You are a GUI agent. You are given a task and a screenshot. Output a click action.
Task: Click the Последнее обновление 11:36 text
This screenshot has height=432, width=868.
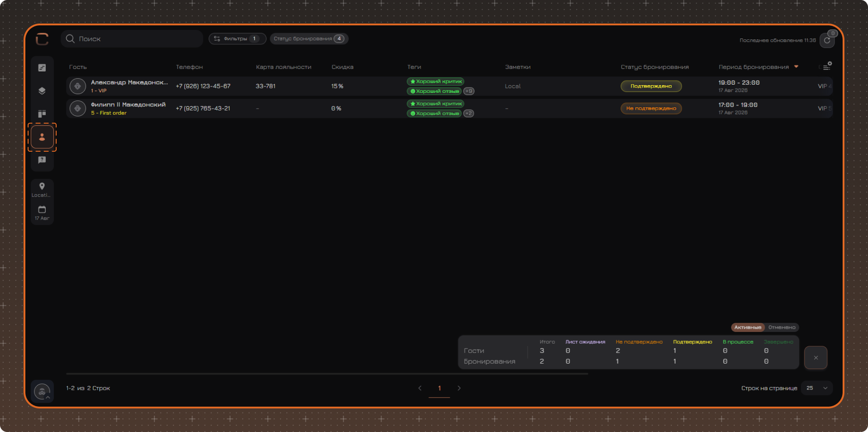point(777,40)
